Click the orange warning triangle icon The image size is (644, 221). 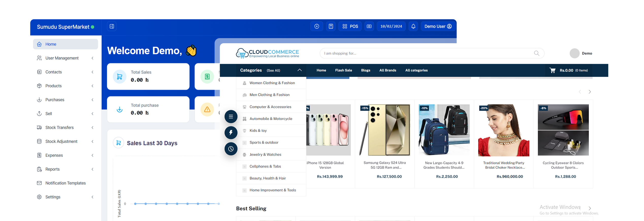207,109
